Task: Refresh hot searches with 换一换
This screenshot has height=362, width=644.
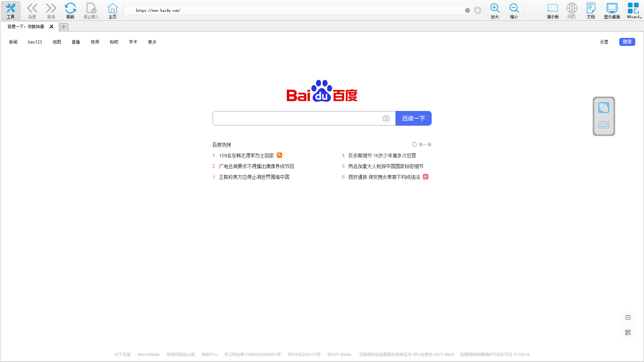Action: point(422,144)
